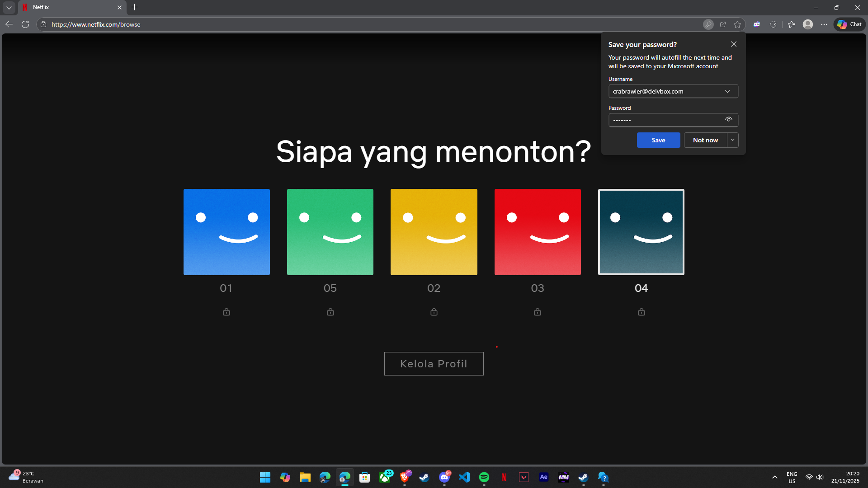Open Spotify from the taskbar

(x=484, y=477)
